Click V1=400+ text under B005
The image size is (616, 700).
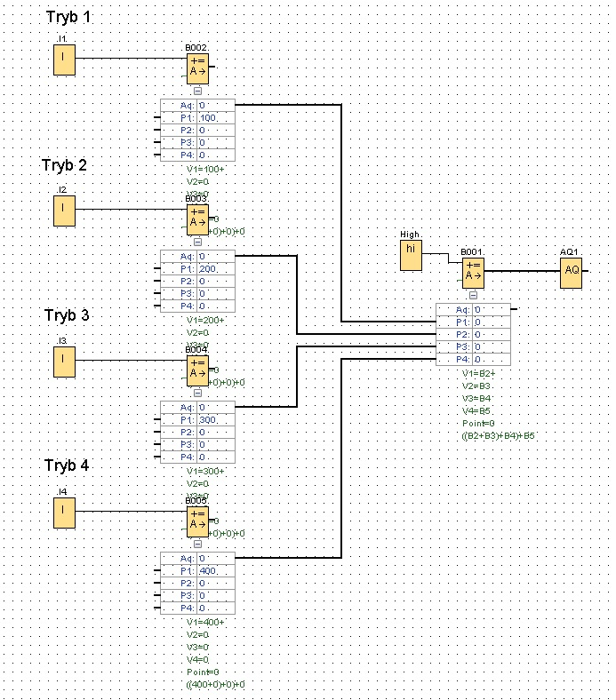tap(205, 622)
